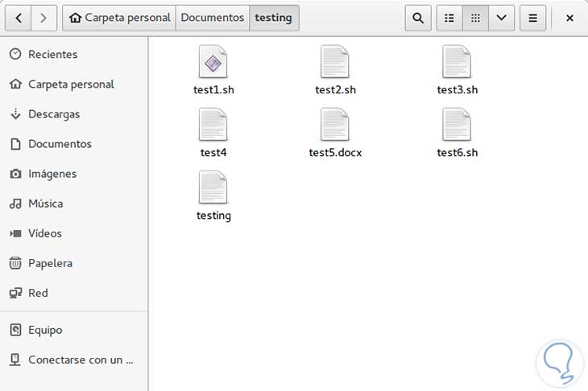Click the testing path bar segment
This screenshot has width=588, height=391.
(x=274, y=18)
